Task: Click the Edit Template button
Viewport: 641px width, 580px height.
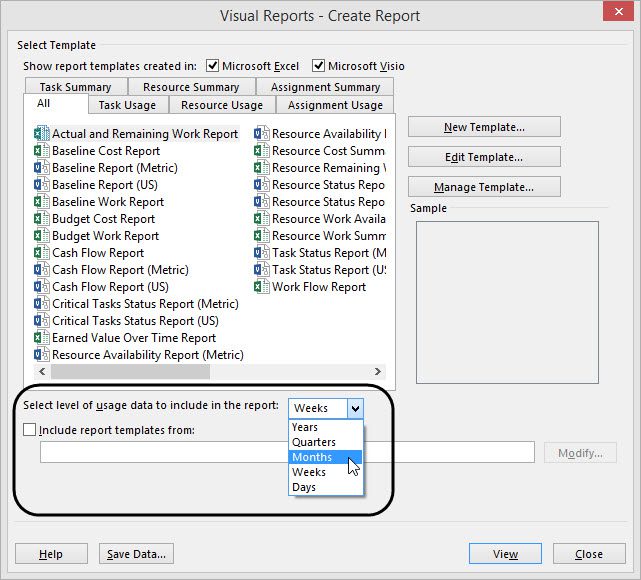Action: click(x=484, y=157)
